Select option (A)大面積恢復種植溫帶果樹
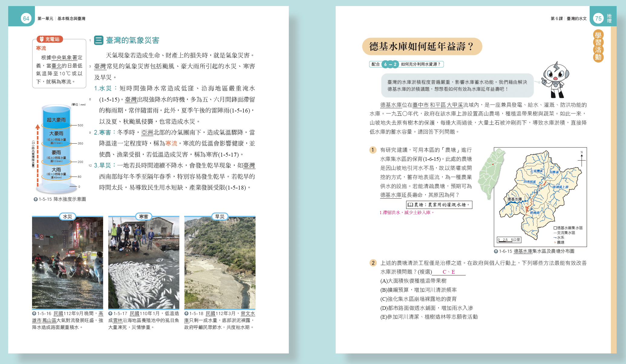The image size is (626, 364). coord(413,281)
